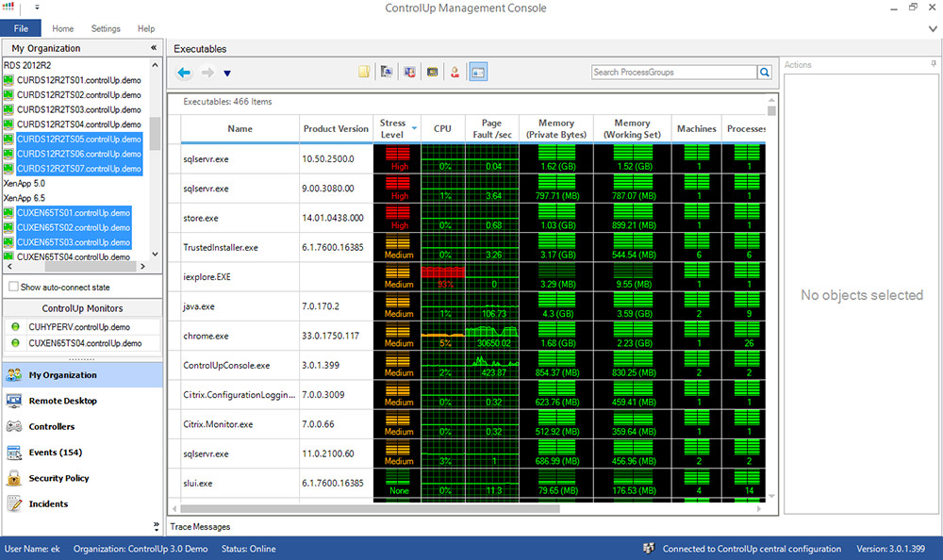Enable Show auto-connect state checkbox
Screen dimensions: 943x560
point(13,287)
